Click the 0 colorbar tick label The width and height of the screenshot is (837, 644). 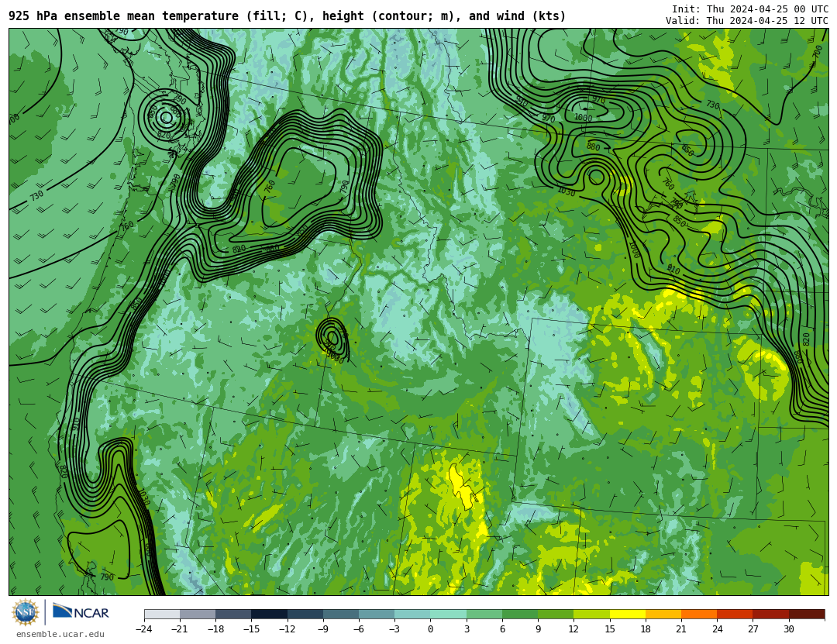[x=430, y=629]
